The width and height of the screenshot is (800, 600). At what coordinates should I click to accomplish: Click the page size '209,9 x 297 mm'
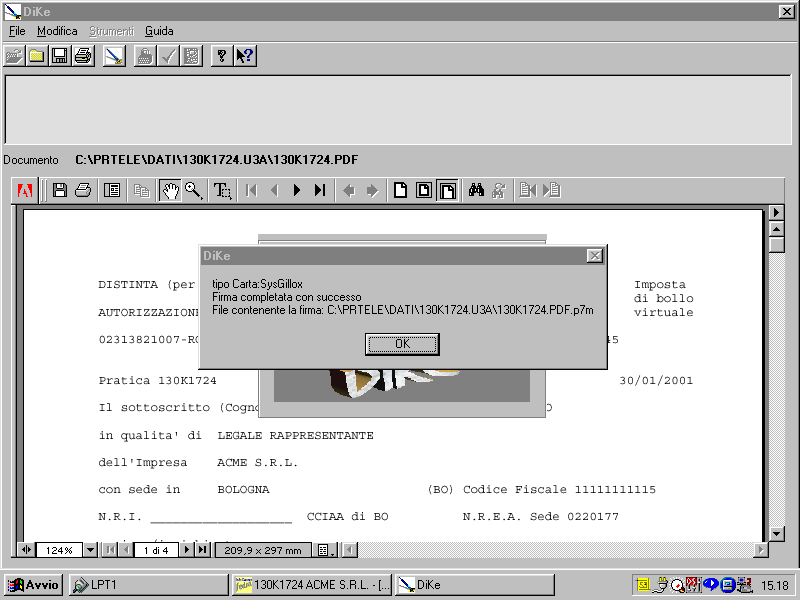tap(263, 550)
